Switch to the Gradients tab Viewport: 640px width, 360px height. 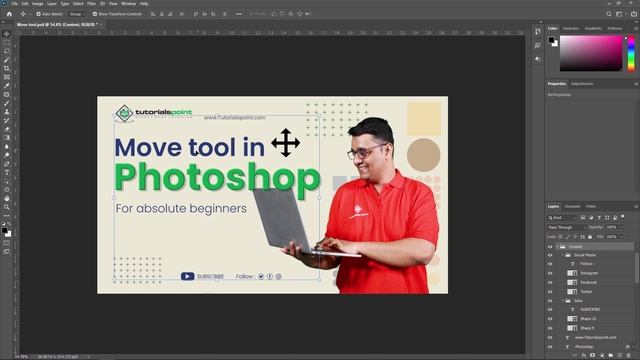coord(593,29)
